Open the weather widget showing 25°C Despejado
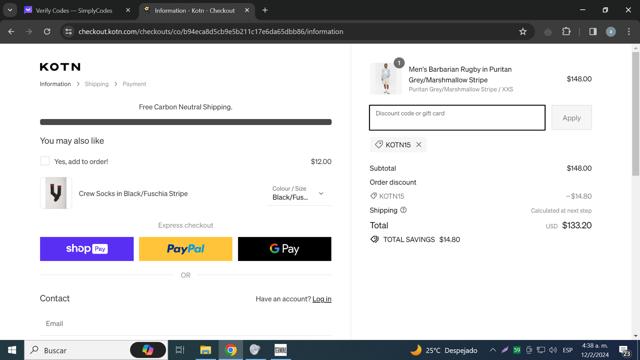 tap(444, 350)
